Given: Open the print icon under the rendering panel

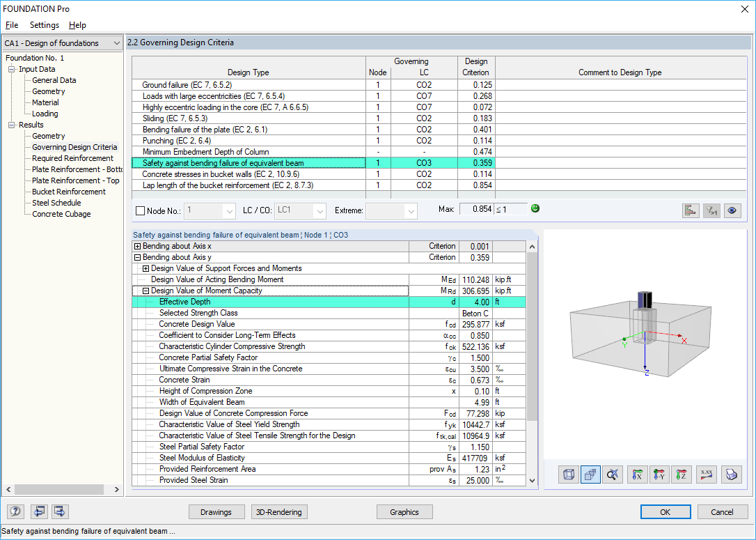Looking at the screenshot, I should tap(729, 475).
